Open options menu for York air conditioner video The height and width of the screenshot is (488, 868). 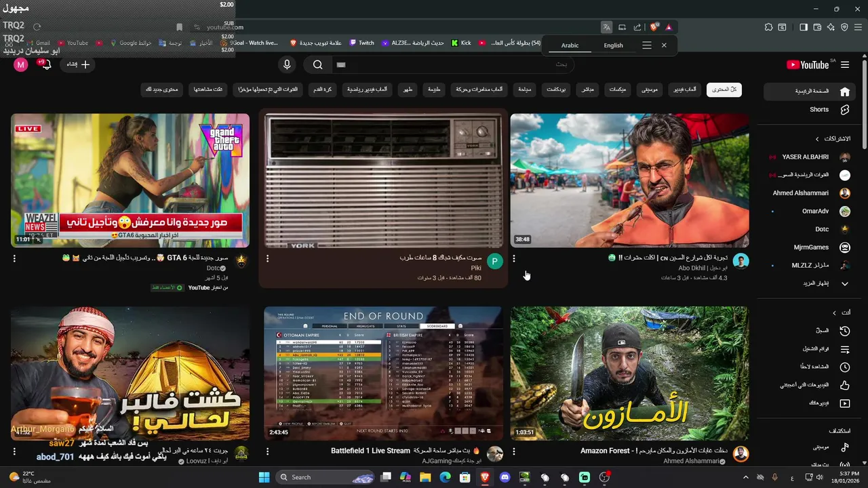point(267,258)
